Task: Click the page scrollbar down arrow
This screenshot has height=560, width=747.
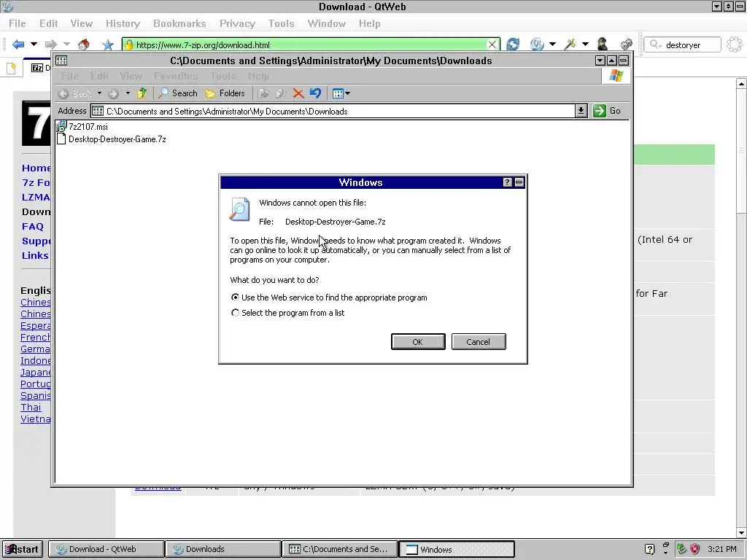Action: 741,533
